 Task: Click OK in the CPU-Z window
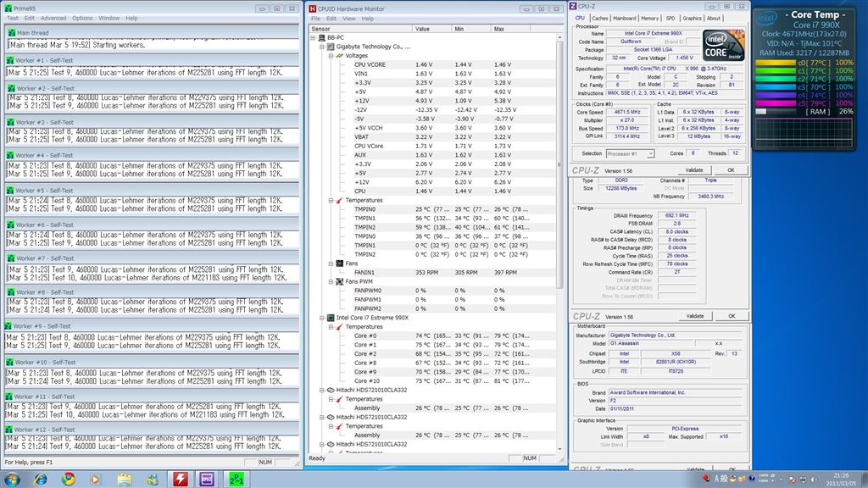point(730,169)
